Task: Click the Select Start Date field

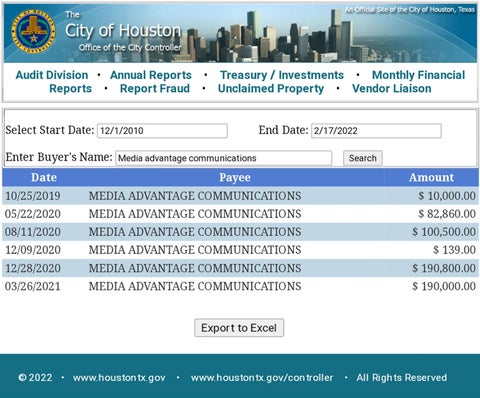Action: (x=162, y=131)
